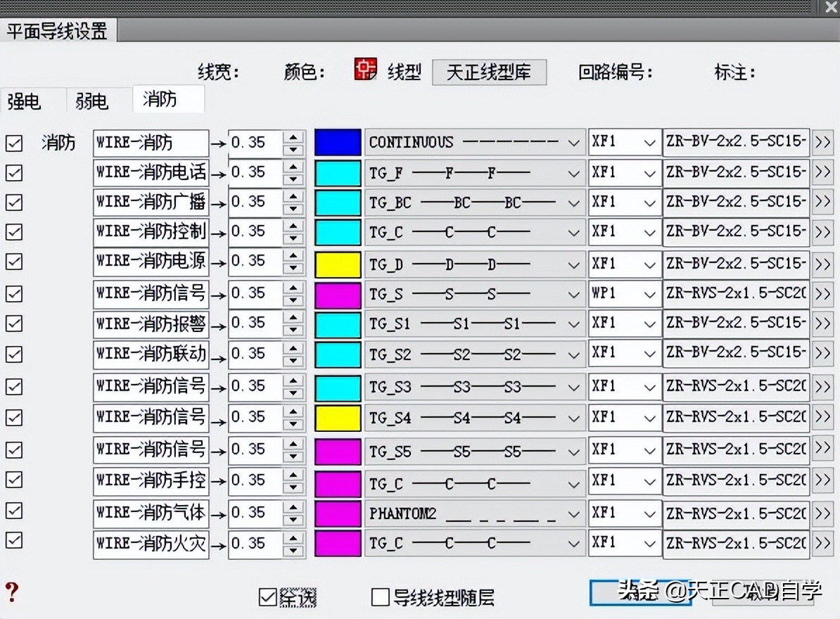Click the red color palette icon beside 颜色
Image resolution: width=840 pixels, height=619 pixels.
click(x=364, y=70)
